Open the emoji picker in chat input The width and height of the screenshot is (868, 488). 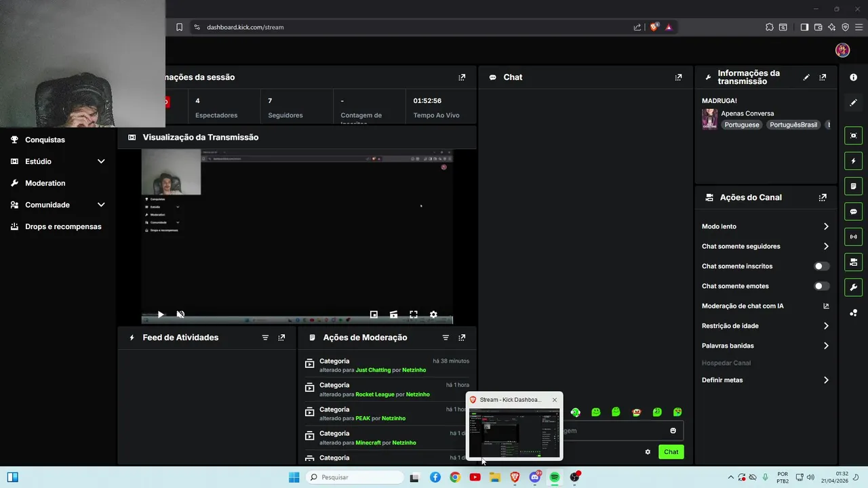tap(673, 430)
